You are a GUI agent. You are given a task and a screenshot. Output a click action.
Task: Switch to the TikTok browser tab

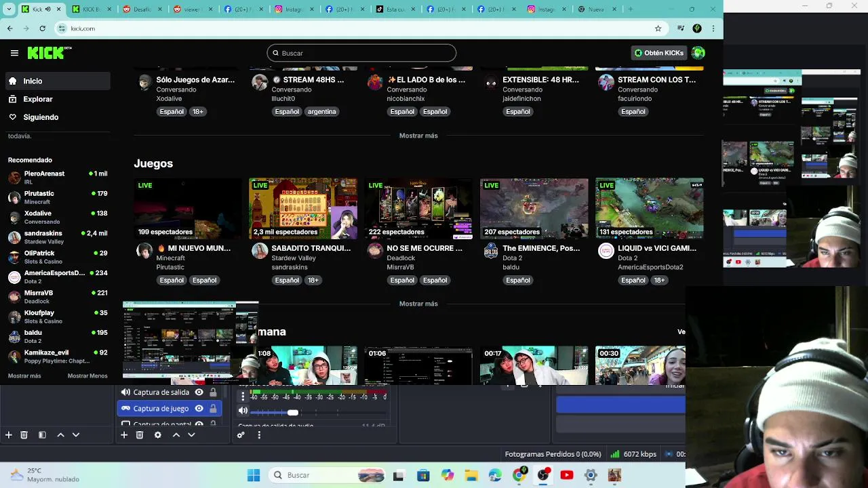pyautogui.click(x=395, y=9)
